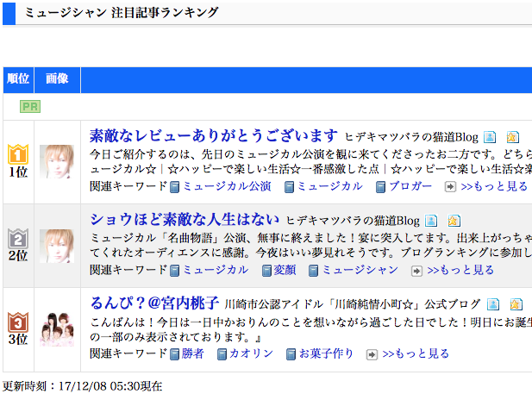
Task: Click star favorite icon in rank 3 row
Action: point(516,304)
